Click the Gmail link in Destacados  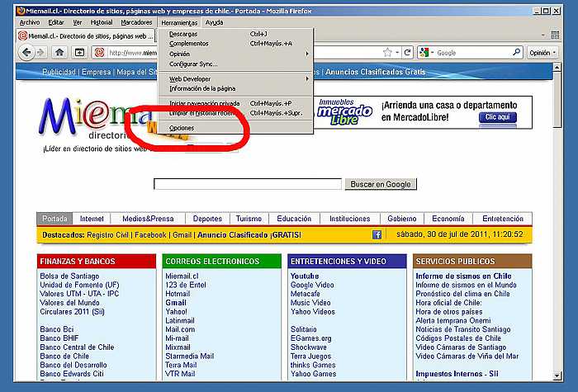182,235
